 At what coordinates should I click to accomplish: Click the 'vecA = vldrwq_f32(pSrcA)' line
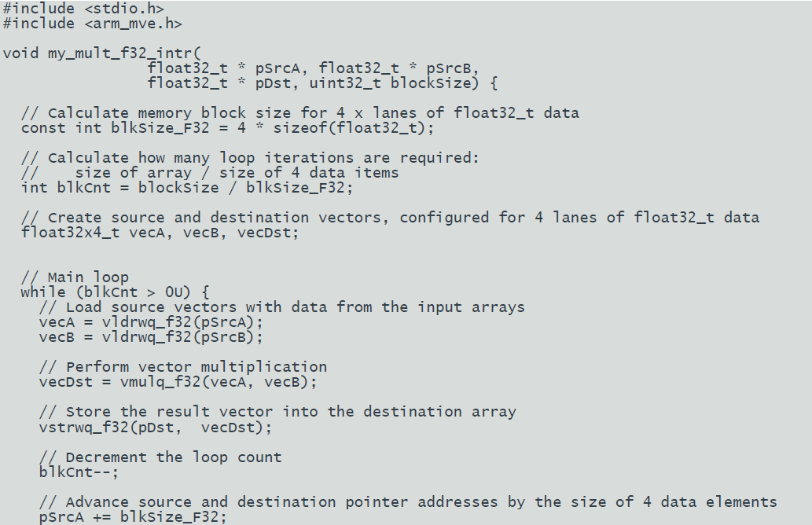(x=151, y=322)
